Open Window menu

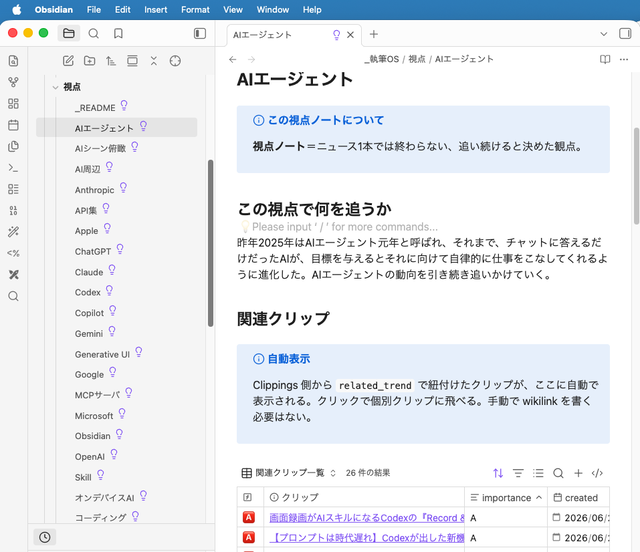pos(273,9)
